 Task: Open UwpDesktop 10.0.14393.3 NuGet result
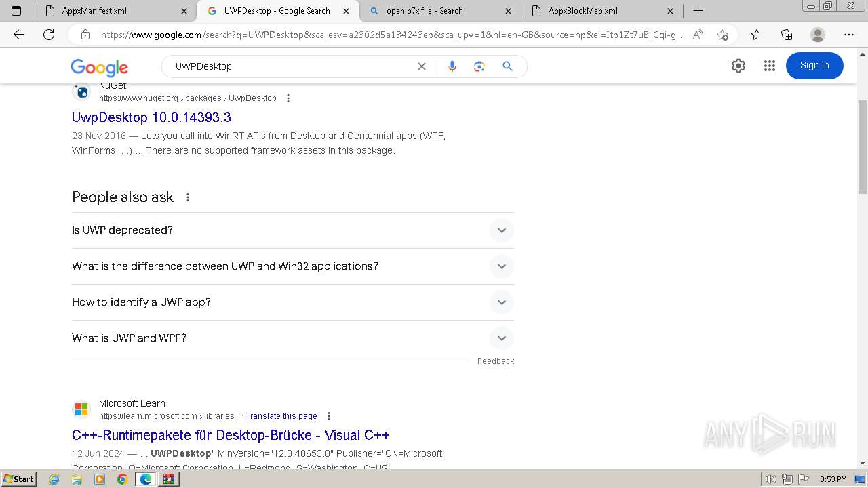pyautogui.click(x=151, y=117)
